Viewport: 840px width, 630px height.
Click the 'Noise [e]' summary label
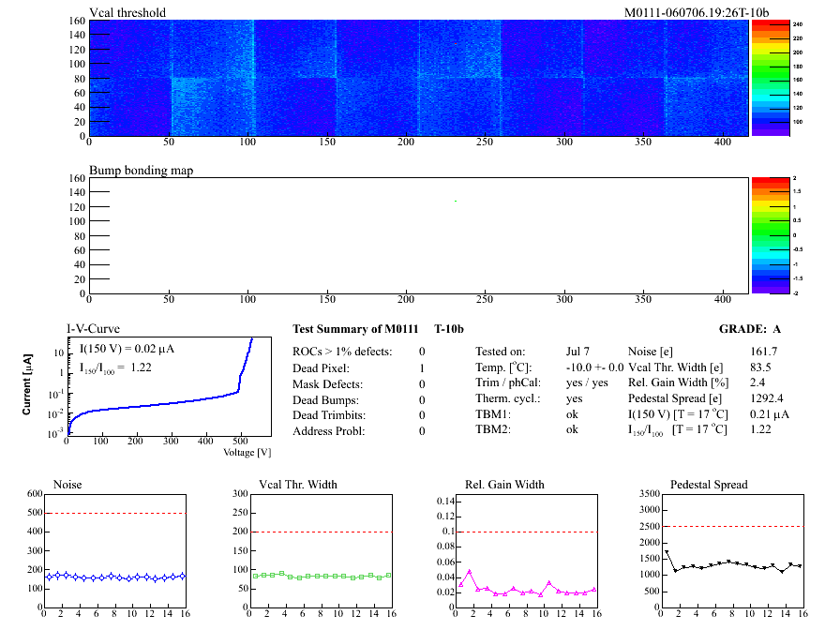(x=651, y=352)
